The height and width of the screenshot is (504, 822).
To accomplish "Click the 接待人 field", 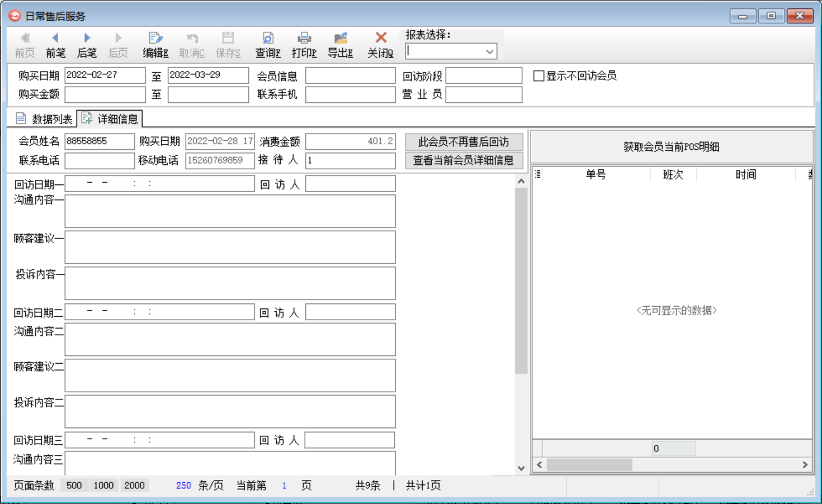I will click(351, 160).
